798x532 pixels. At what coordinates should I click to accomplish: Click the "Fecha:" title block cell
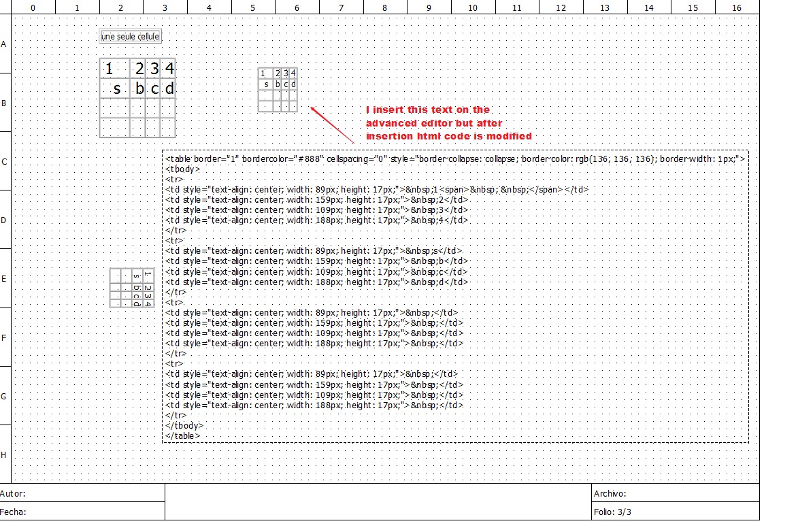pos(82,512)
